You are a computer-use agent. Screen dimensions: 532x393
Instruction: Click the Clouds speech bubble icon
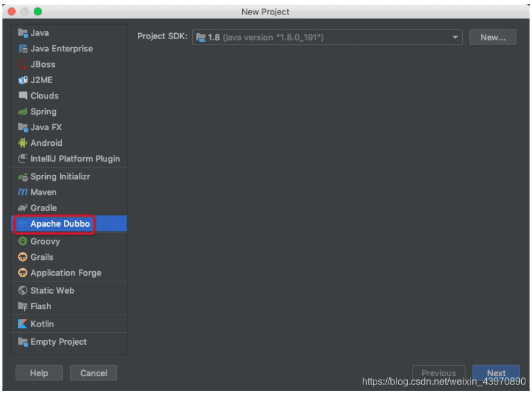(23, 96)
